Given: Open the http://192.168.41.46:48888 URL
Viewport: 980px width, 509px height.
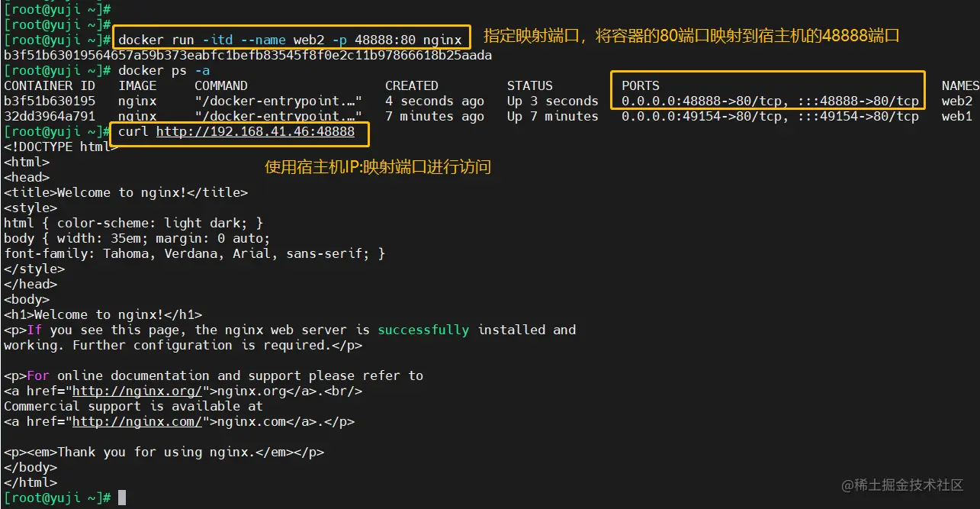Looking at the screenshot, I should 255,131.
